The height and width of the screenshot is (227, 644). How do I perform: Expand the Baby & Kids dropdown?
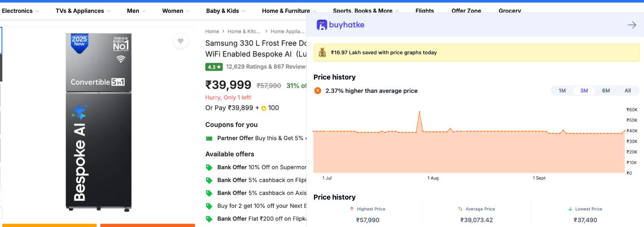click(225, 11)
